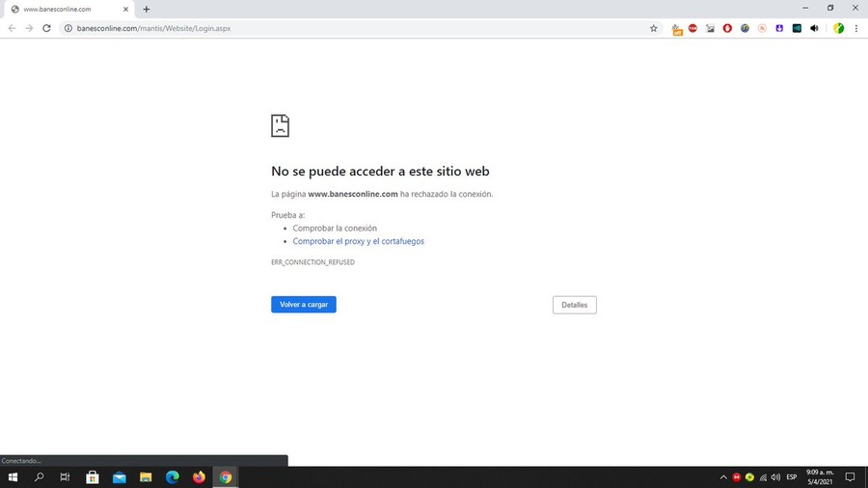Image resolution: width=868 pixels, height=488 pixels.
Task: Open the notification center icon
Action: (851, 477)
